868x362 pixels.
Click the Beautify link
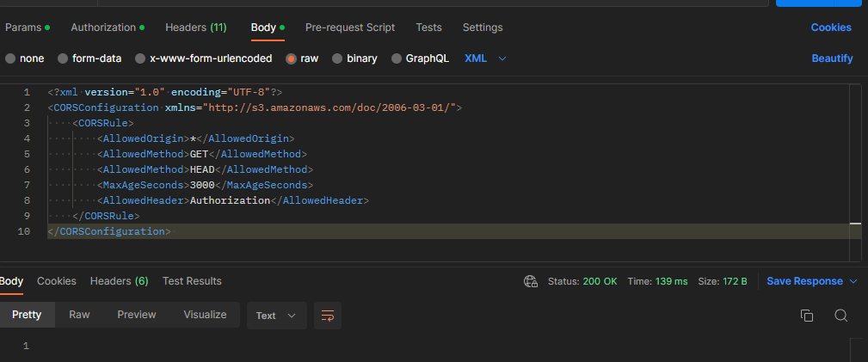(832, 58)
